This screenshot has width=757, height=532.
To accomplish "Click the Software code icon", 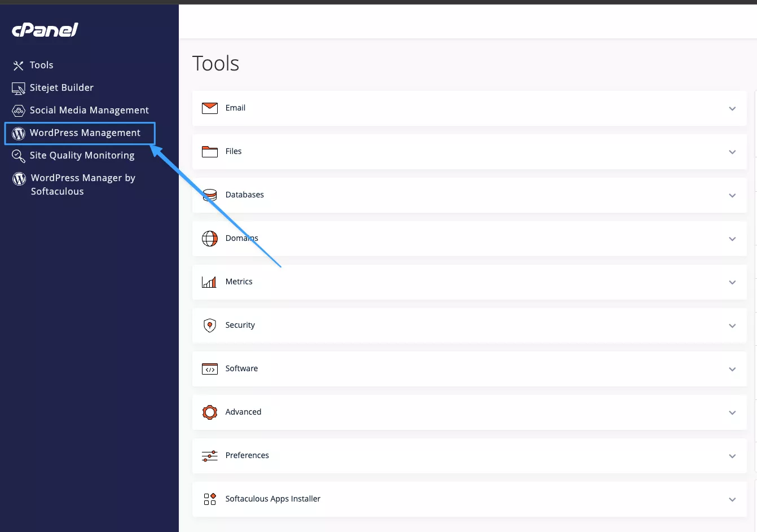I will (x=209, y=368).
